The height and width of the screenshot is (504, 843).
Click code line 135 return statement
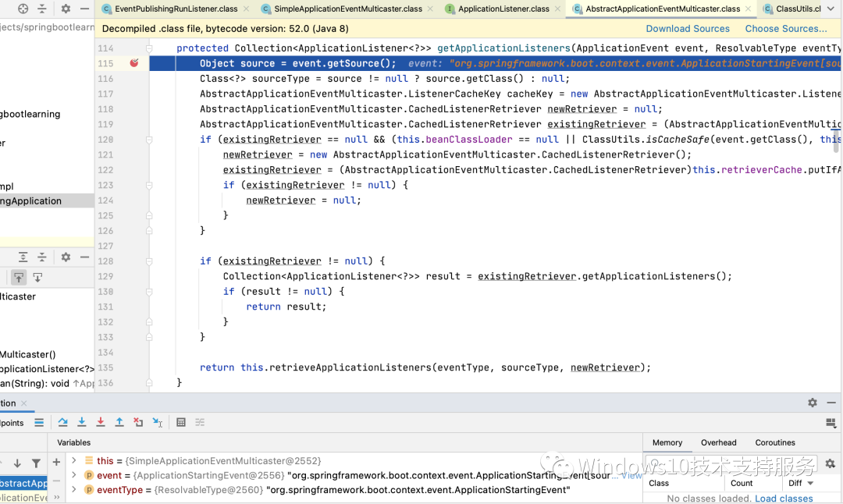(425, 367)
